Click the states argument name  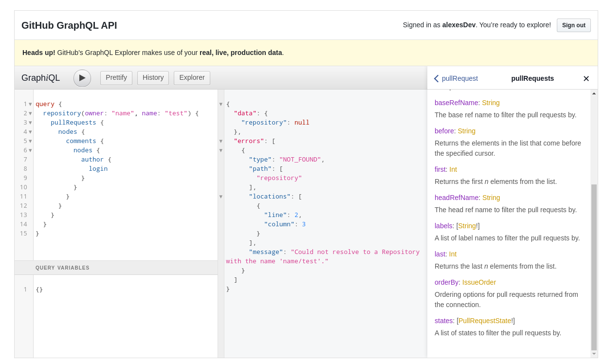coord(443,321)
